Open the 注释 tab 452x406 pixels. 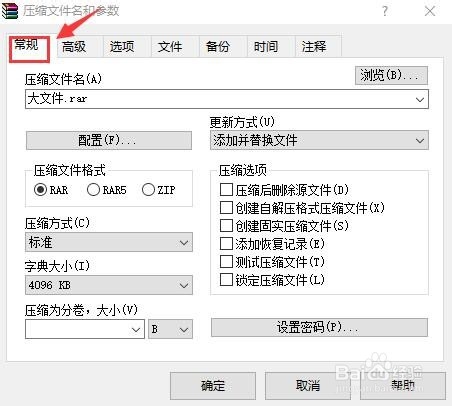314,47
